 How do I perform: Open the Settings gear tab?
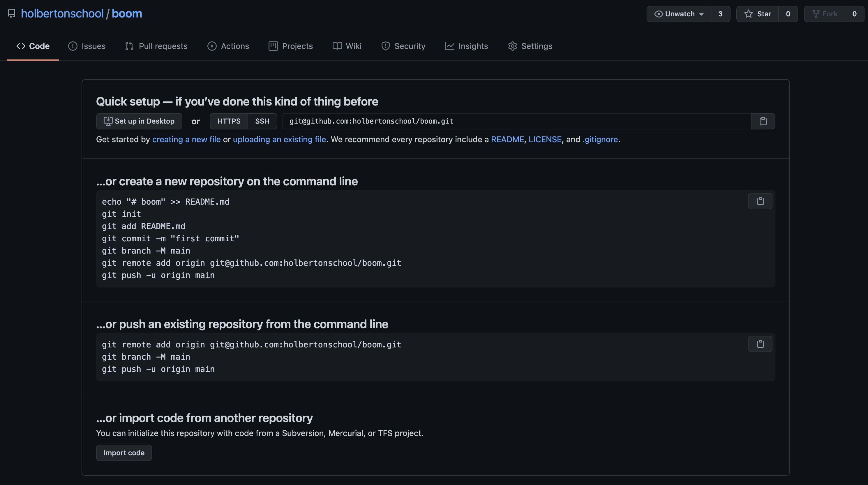(x=530, y=46)
